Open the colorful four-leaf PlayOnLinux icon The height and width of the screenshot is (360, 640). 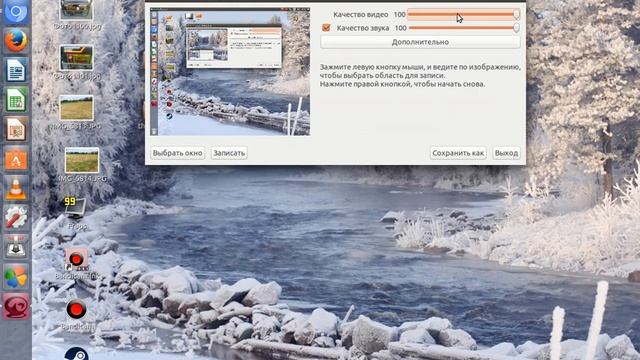[x=16, y=276]
